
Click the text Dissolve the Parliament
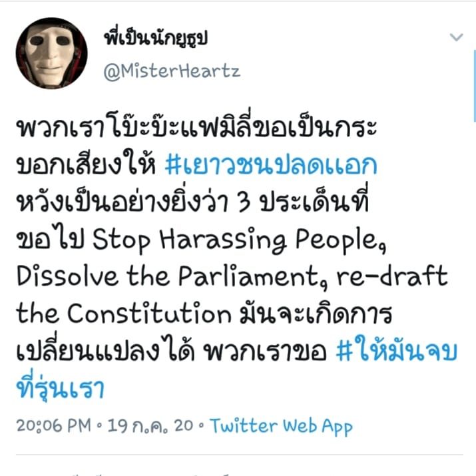[x=172, y=276]
